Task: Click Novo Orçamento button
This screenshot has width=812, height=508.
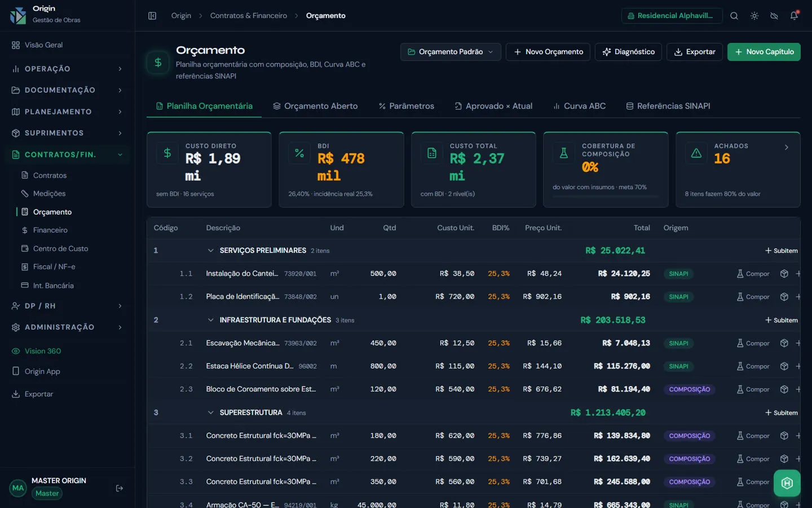Action: click(548, 52)
